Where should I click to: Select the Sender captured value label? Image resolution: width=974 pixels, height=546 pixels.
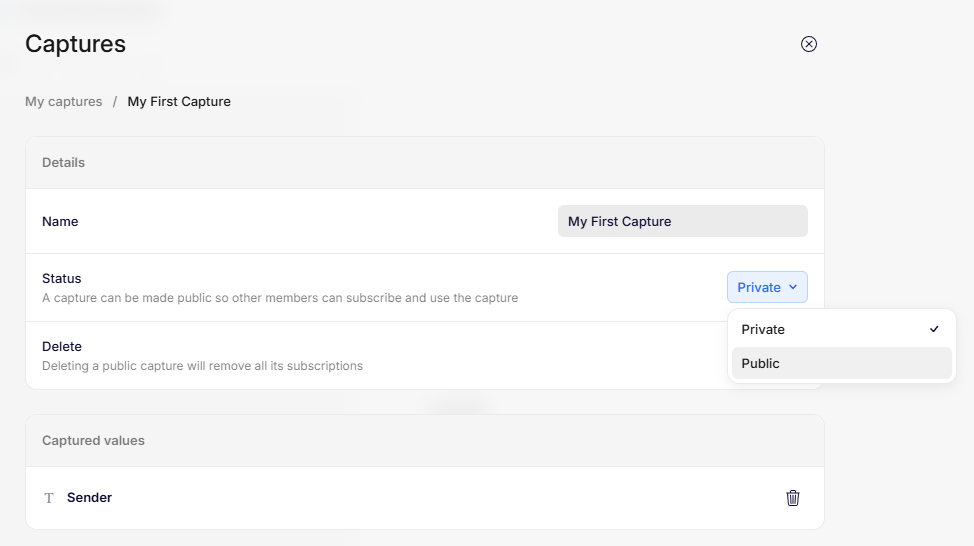point(89,497)
